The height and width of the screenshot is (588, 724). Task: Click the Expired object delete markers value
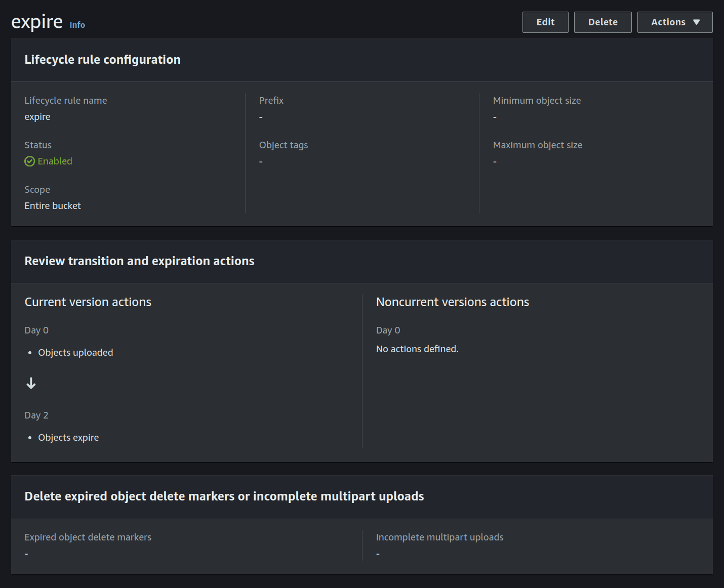tap(26, 553)
